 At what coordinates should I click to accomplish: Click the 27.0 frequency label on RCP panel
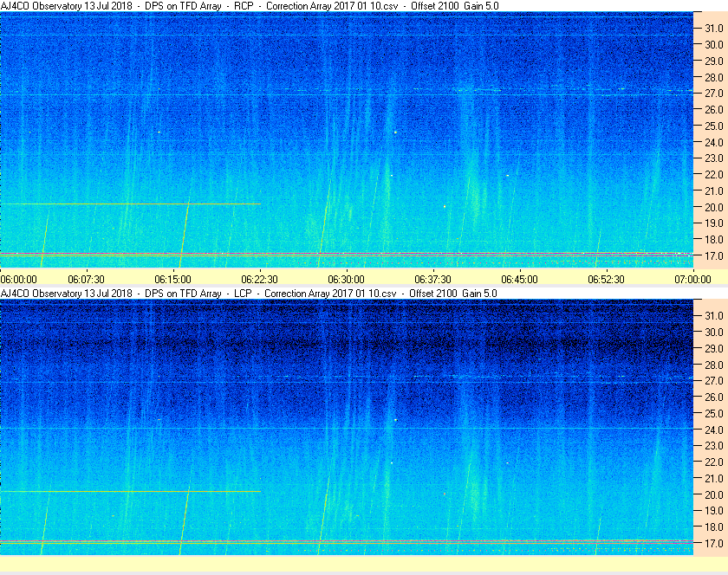pyautogui.click(x=714, y=94)
